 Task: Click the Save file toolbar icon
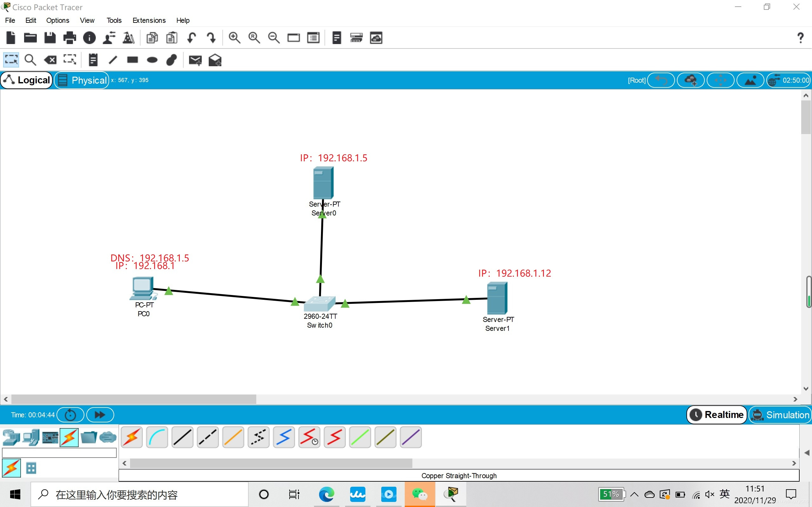pos(50,38)
